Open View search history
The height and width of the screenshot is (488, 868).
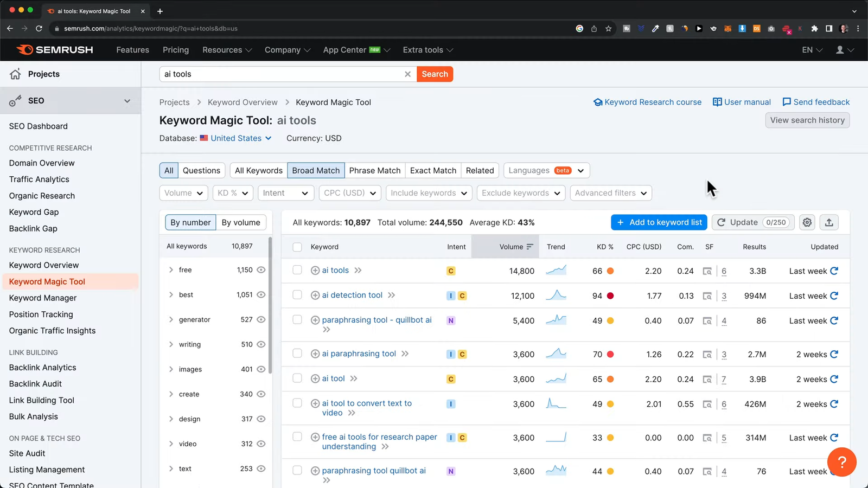click(x=807, y=120)
